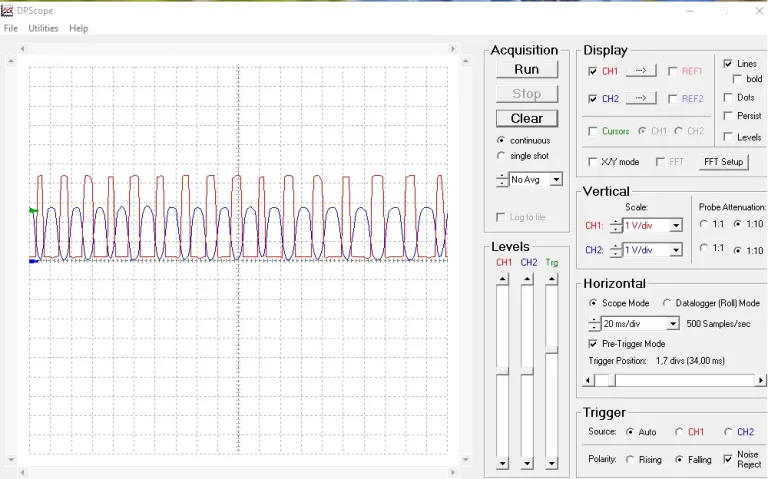Toggle Pre-Trigger Mode checkbox

[593, 344]
